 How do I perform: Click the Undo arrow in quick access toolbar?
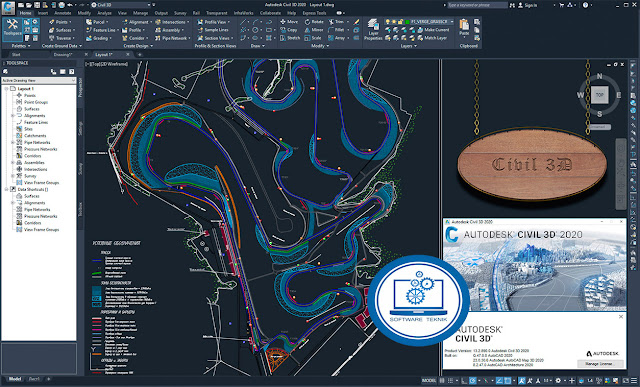[x=70, y=5]
